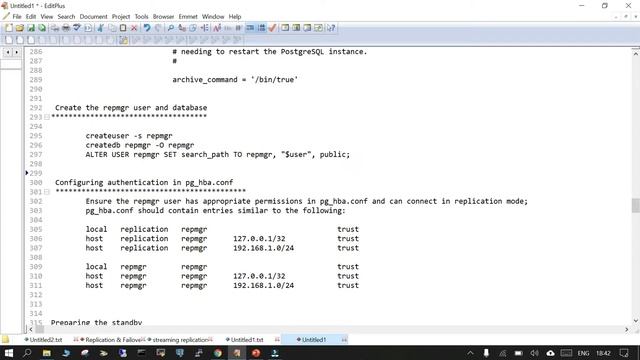
Task: Click the context help arrow-question icon
Action: 331,28
